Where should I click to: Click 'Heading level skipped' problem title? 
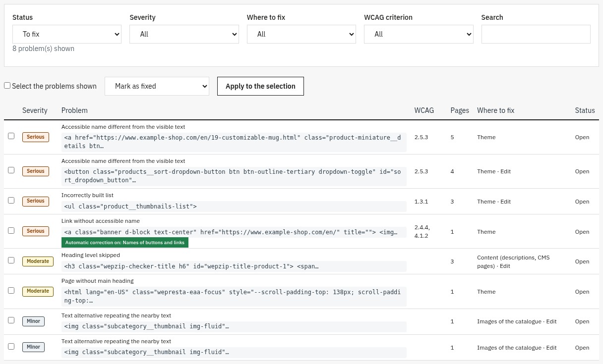(91, 255)
